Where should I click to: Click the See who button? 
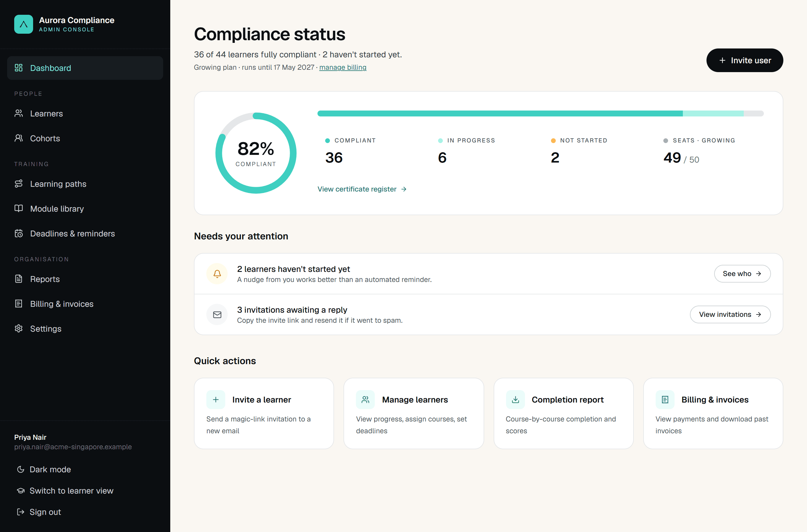tap(742, 274)
